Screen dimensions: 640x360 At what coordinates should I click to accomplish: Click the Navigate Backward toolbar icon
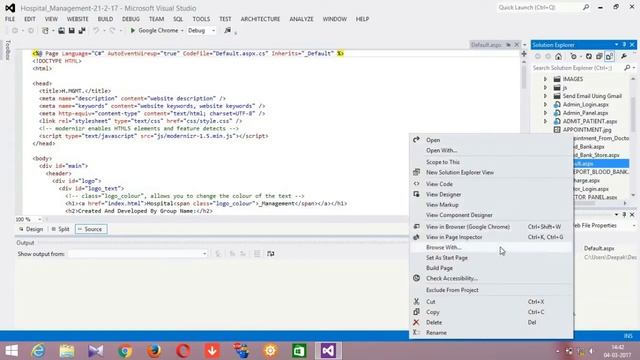pyautogui.click(x=15, y=31)
